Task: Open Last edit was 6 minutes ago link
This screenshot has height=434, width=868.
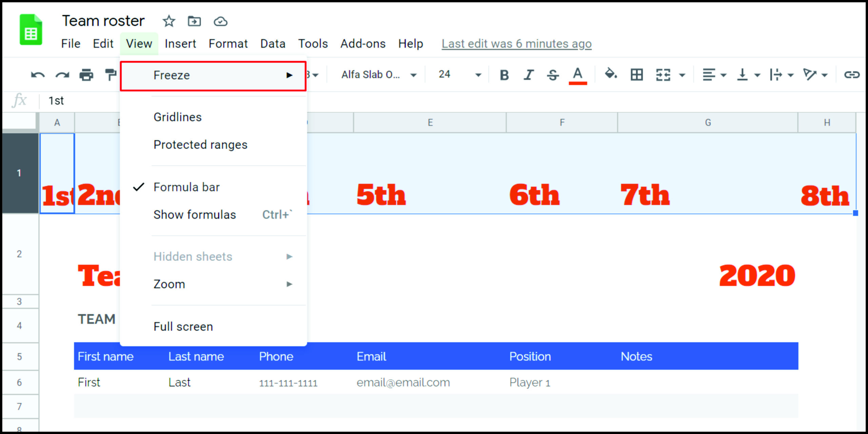Action: (x=516, y=44)
